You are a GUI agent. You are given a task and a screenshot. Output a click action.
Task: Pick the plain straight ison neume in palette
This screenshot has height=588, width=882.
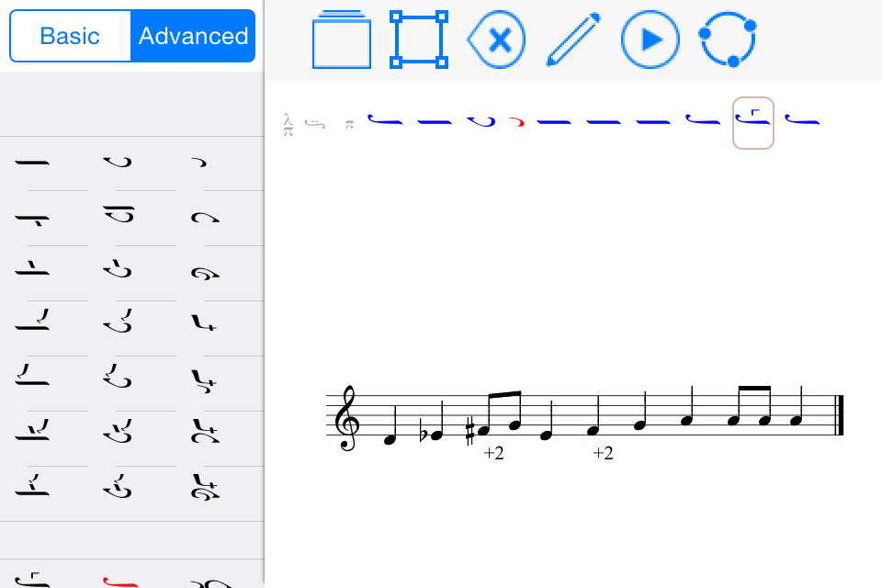33,163
